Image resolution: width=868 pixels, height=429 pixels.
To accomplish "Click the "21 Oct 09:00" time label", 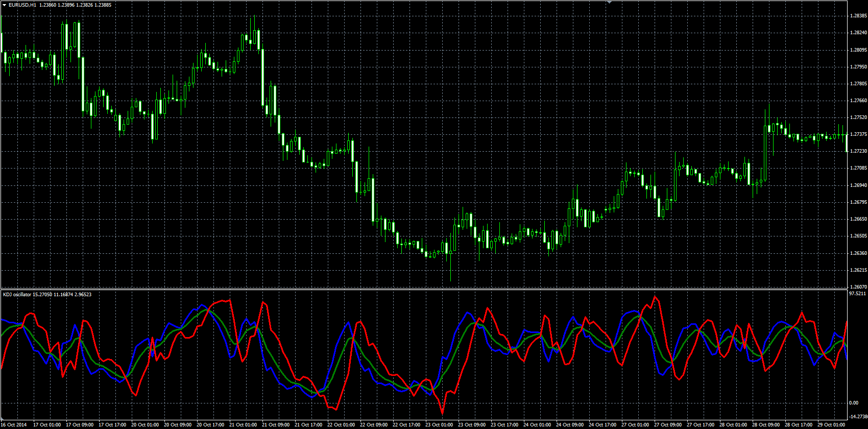I will tap(276, 425).
